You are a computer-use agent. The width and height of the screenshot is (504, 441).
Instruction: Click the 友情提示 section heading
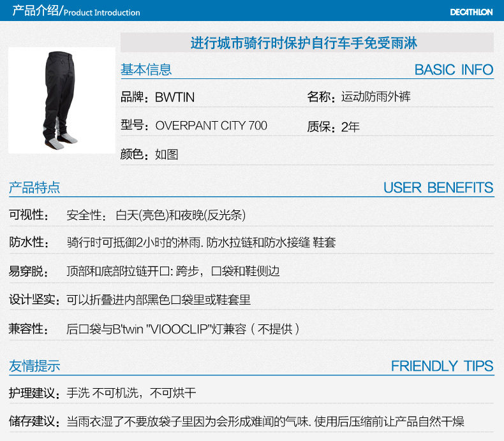tap(34, 366)
